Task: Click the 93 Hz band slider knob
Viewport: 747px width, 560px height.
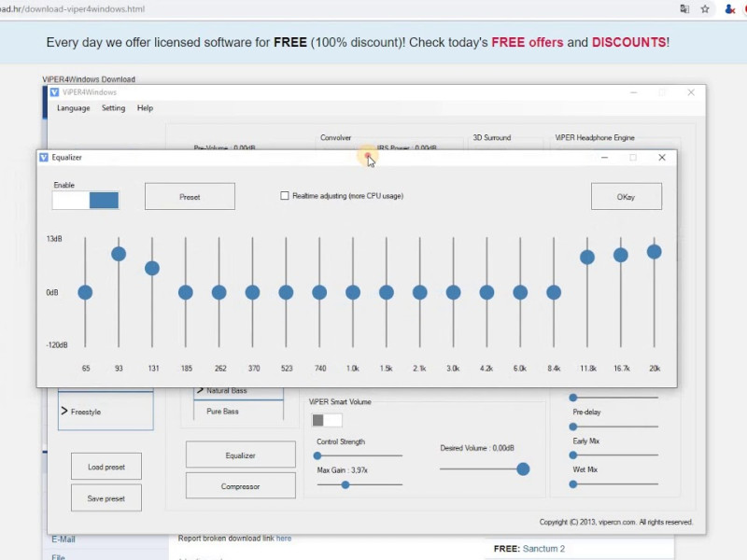Action: (x=119, y=254)
